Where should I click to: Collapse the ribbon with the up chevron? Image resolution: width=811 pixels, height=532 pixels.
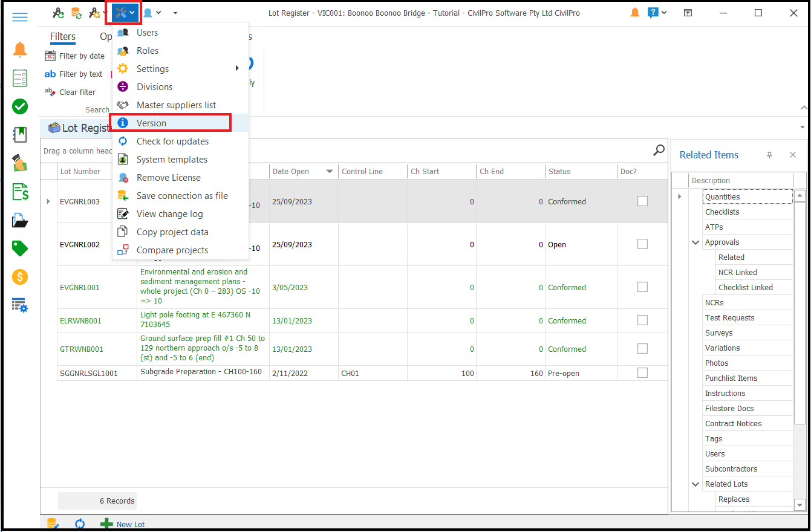coord(803,108)
